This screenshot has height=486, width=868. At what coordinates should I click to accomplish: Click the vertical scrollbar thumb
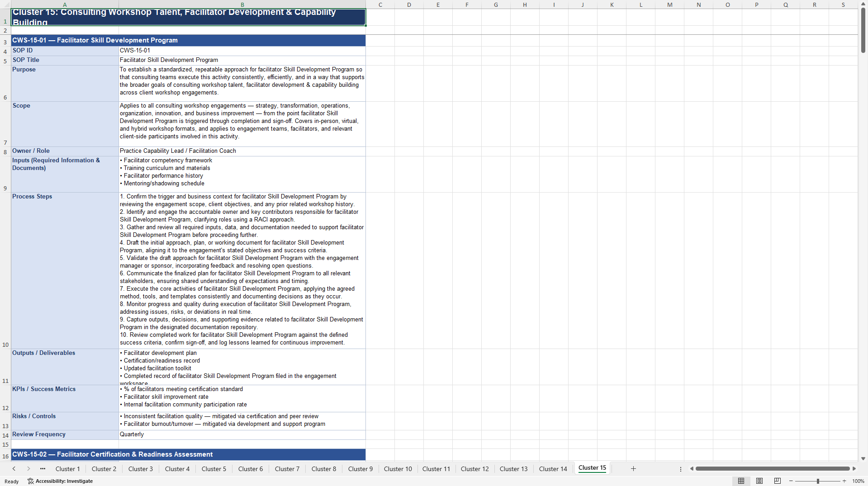coord(863,30)
